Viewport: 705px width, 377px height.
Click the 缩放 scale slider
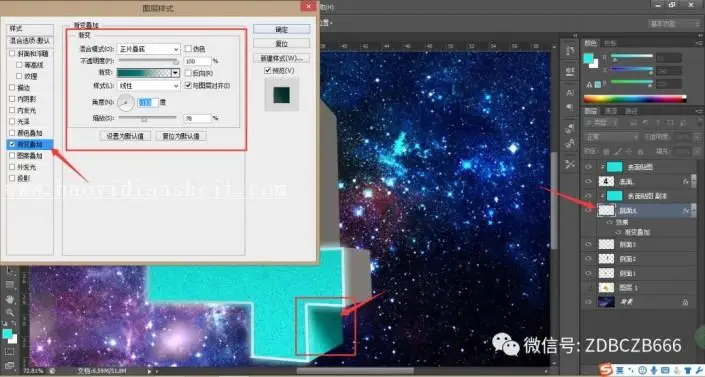(x=147, y=118)
